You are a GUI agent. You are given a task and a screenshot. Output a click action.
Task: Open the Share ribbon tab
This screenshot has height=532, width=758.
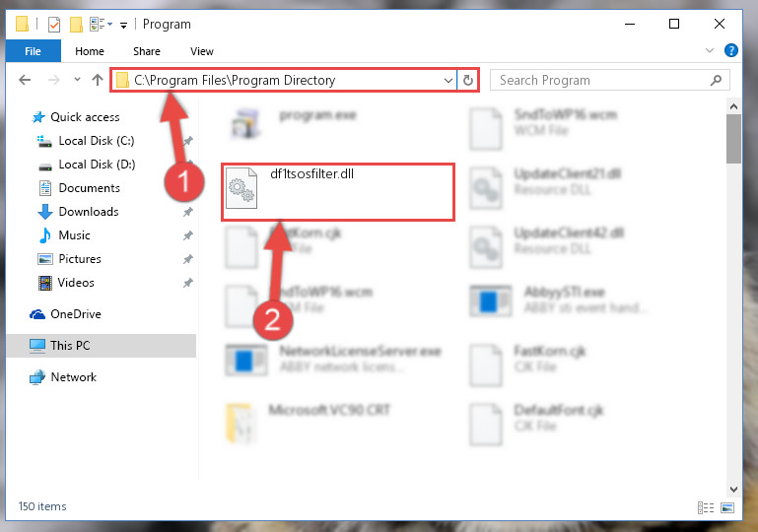[x=147, y=51]
